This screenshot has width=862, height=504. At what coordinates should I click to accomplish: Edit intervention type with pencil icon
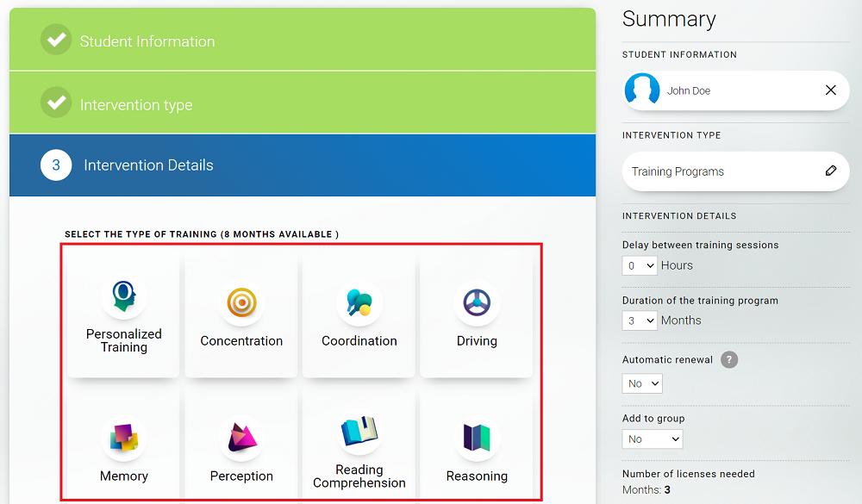tap(831, 171)
